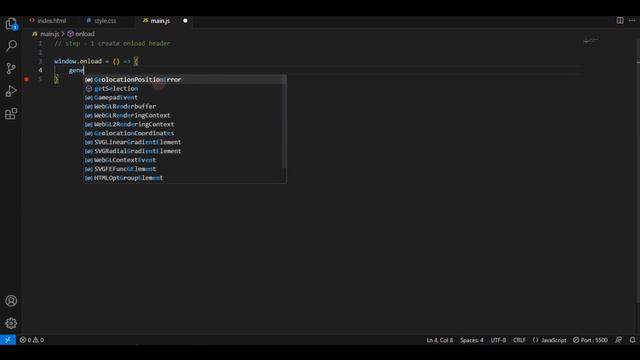Change the CRLF line ending
Image resolution: width=640 pixels, height=360 pixels.
pos(519,340)
